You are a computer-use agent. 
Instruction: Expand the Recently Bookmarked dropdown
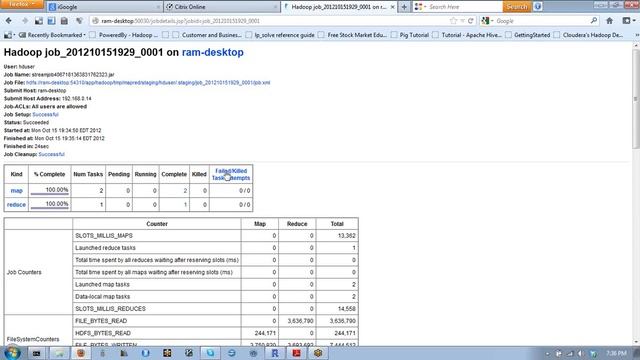[x=51, y=35]
